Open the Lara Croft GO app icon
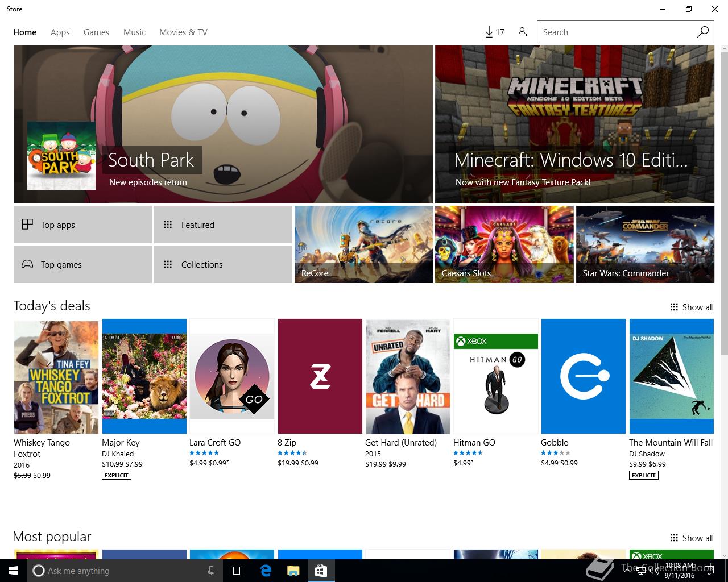 point(231,377)
